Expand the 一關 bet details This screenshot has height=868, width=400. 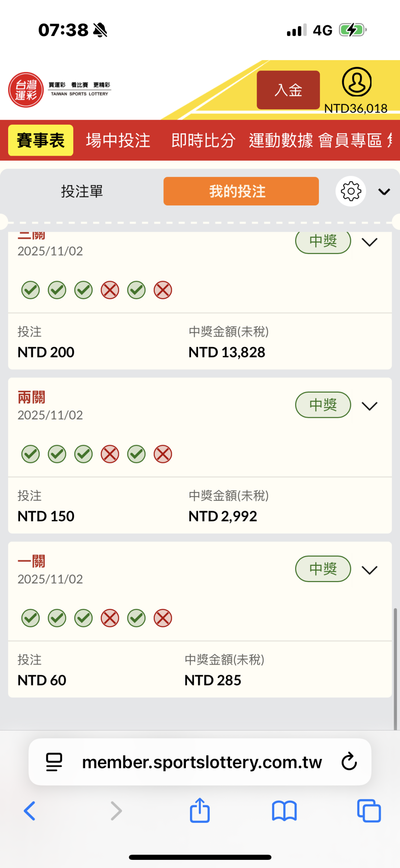(x=369, y=570)
